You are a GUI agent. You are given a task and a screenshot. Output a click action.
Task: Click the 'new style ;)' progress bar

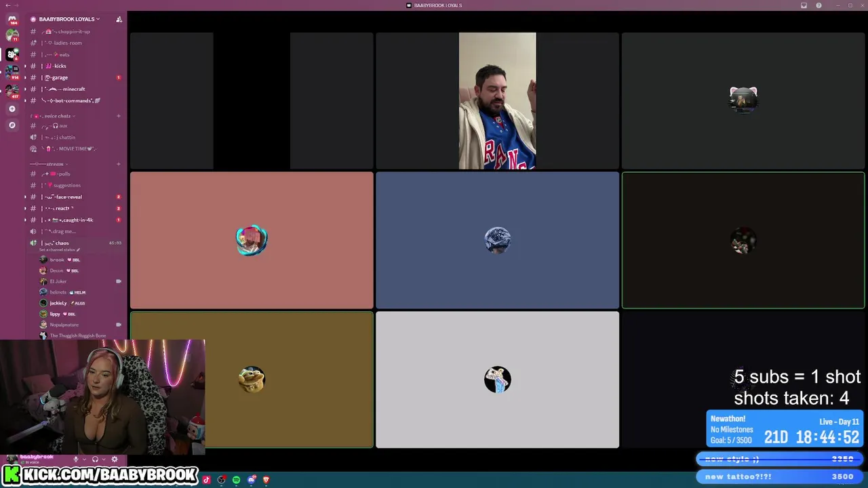pyautogui.click(x=781, y=459)
